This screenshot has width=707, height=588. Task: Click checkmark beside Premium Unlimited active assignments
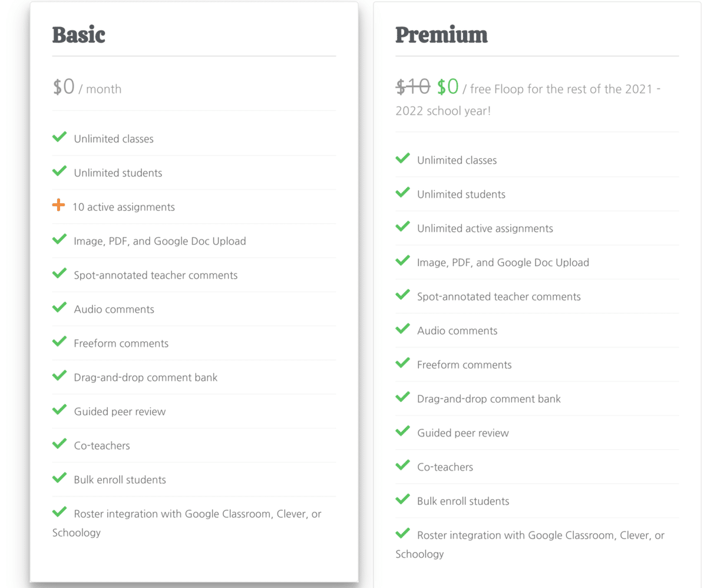[402, 227]
